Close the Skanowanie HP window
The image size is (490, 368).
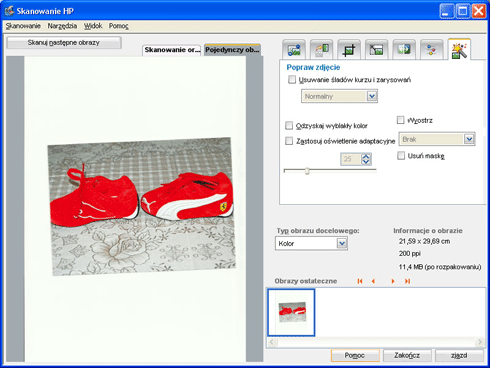(479, 11)
